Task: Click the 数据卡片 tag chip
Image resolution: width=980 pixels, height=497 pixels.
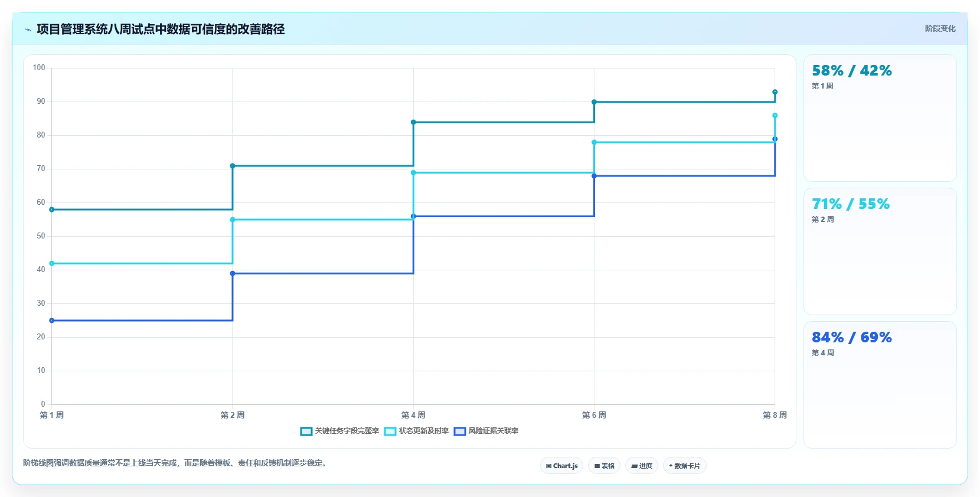Action: click(x=685, y=466)
